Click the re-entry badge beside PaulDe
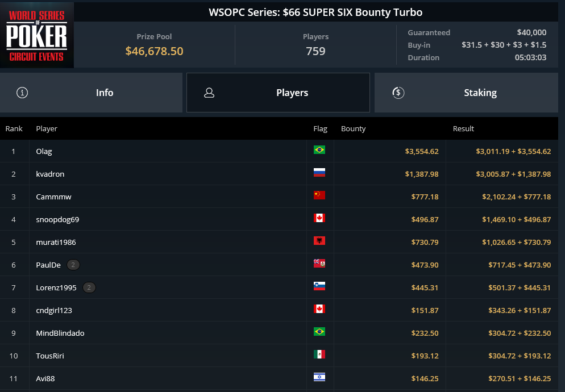This screenshot has height=392, width=565. tap(73, 265)
